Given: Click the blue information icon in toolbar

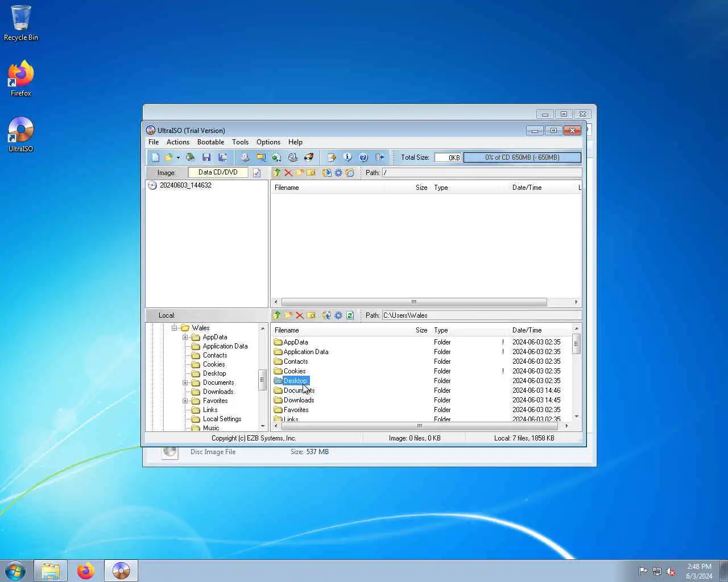Looking at the screenshot, I should tap(348, 157).
